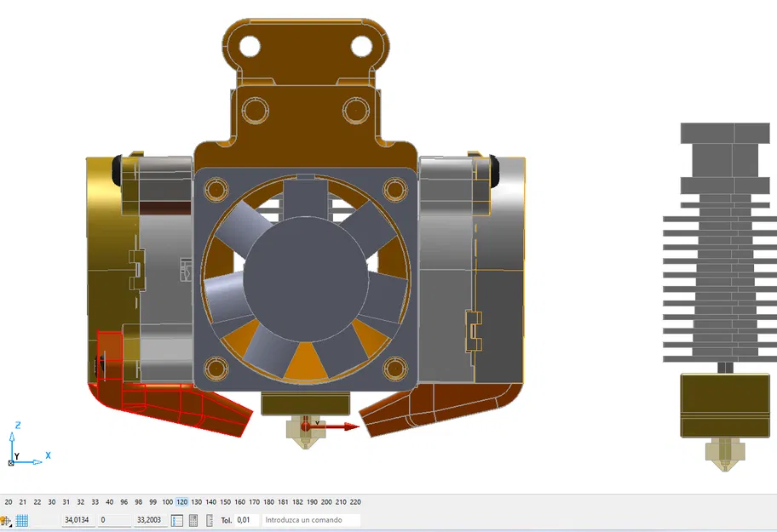777x532 pixels.
Task: Switch to layer 96
Action: pos(124,502)
